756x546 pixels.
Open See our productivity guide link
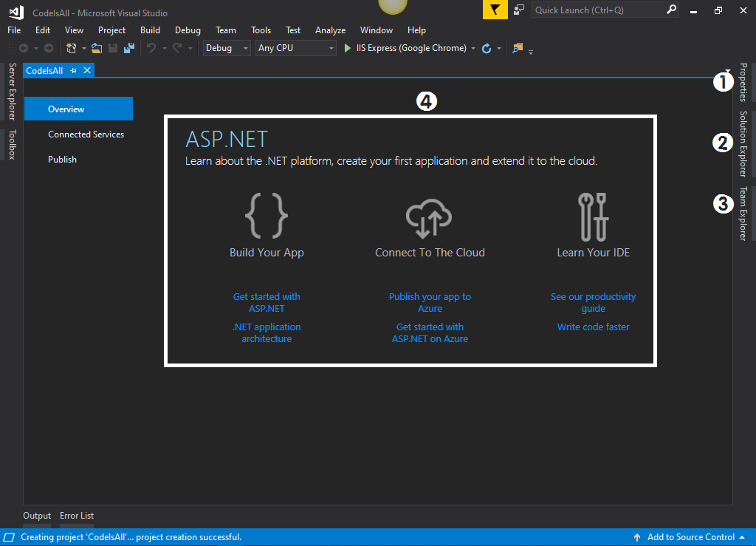(593, 302)
